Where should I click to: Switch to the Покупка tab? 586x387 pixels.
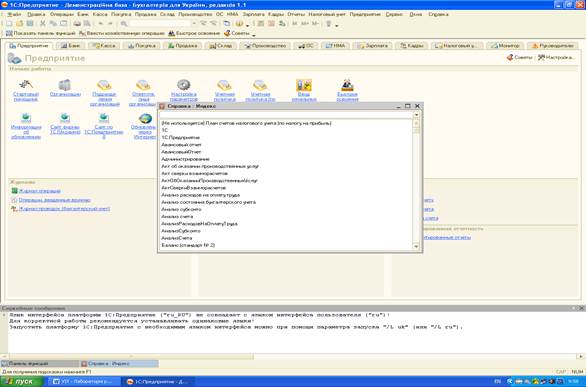[x=142, y=46]
